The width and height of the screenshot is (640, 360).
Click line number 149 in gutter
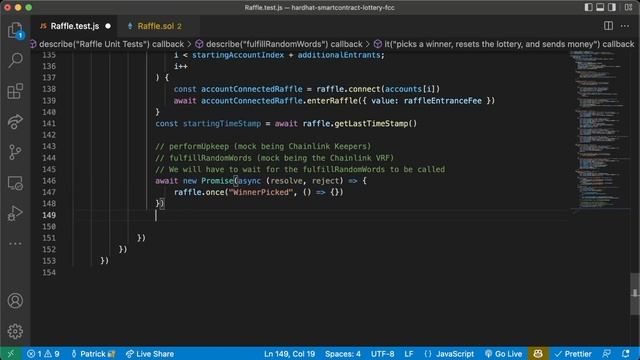tap(49, 215)
